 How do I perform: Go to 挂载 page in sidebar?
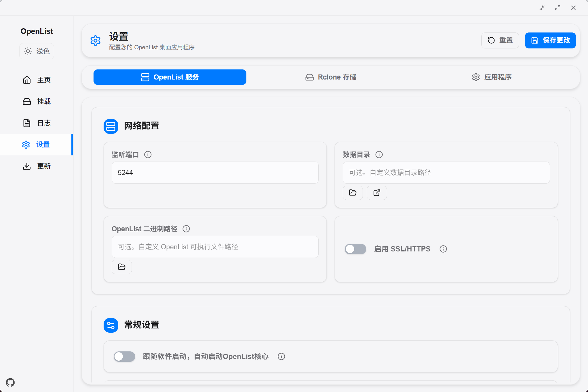coord(37,101)
